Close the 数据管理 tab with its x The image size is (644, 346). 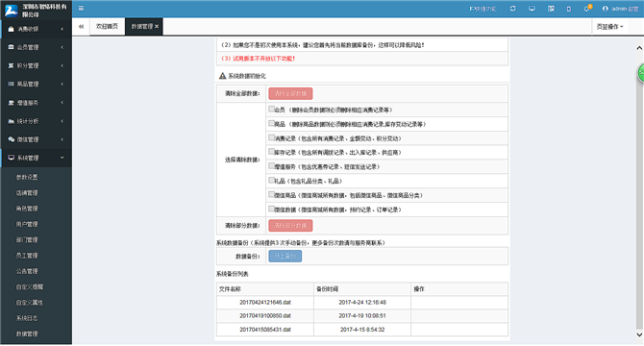(x=157, y=26)
